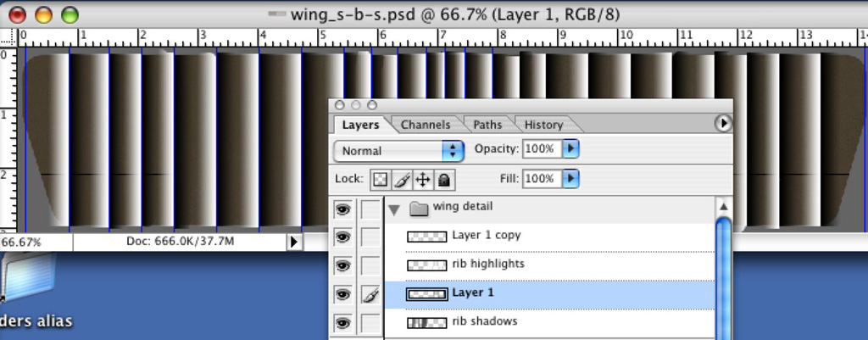Screen dimensions: 868x340
Task: Switch to the Channels tab
Action: tap(426, 125)
